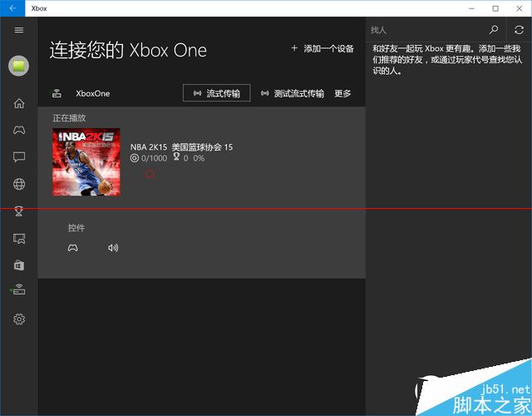Select the console Connect icon in sidebar

(19, 290)
